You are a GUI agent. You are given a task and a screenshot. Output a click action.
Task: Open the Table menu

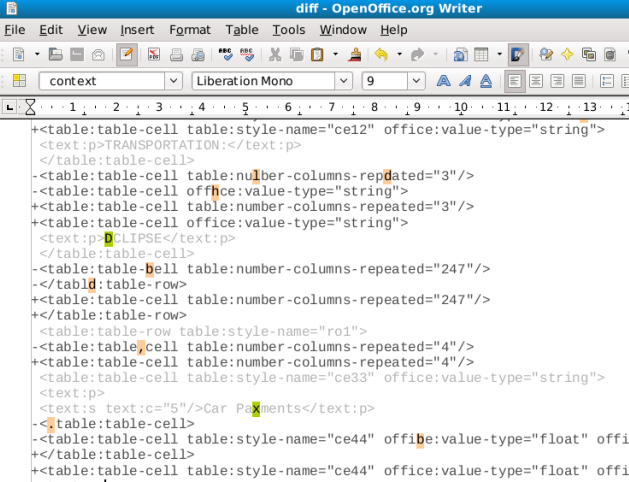click(x=241, y=30)
